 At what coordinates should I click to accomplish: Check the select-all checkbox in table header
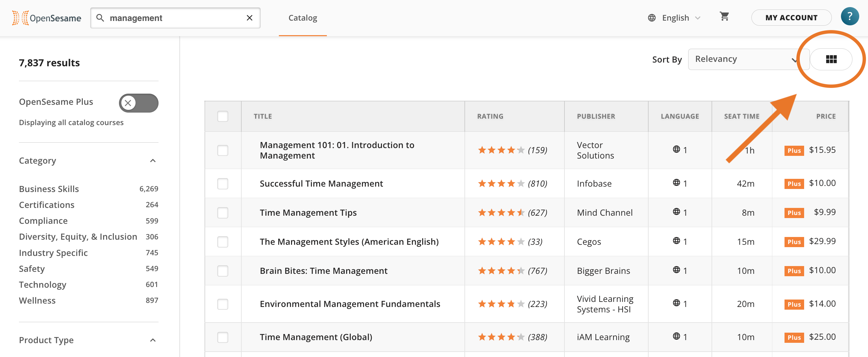[223, 116]
